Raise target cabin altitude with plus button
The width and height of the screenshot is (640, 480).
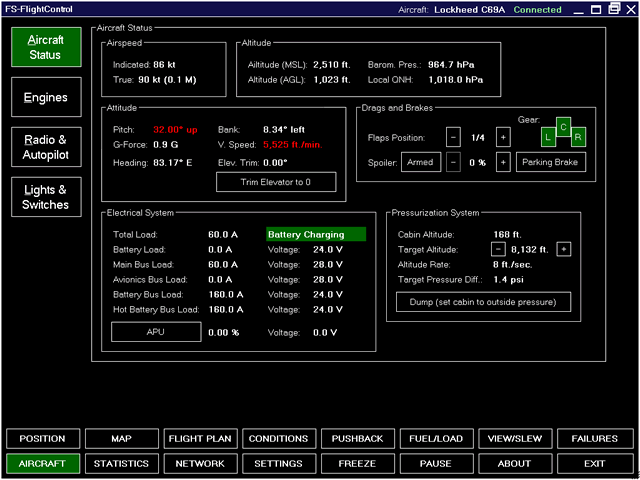point(564,249)
